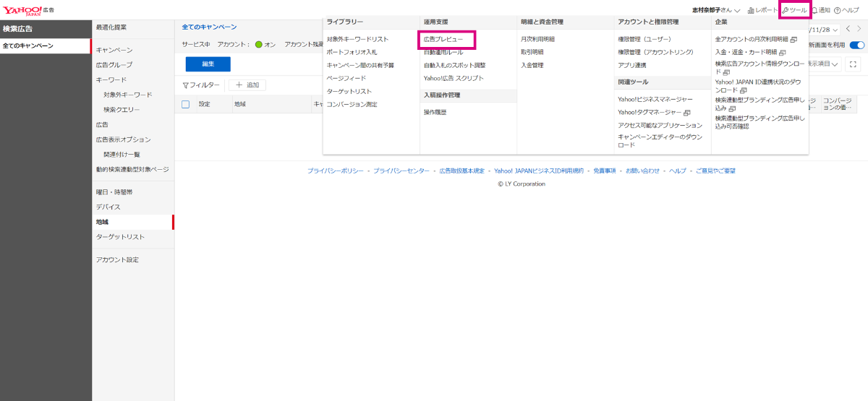
Task: Open 検索連動型ブランディング広告申し込み可否確認
Action: (x=759, y=121)
